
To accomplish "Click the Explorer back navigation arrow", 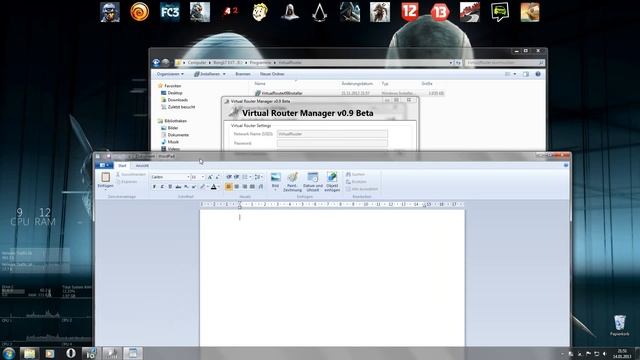I will point(156,62).
